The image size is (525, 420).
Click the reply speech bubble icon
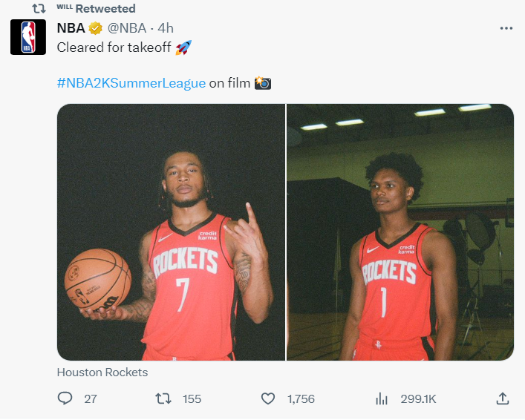click(65, 399)
